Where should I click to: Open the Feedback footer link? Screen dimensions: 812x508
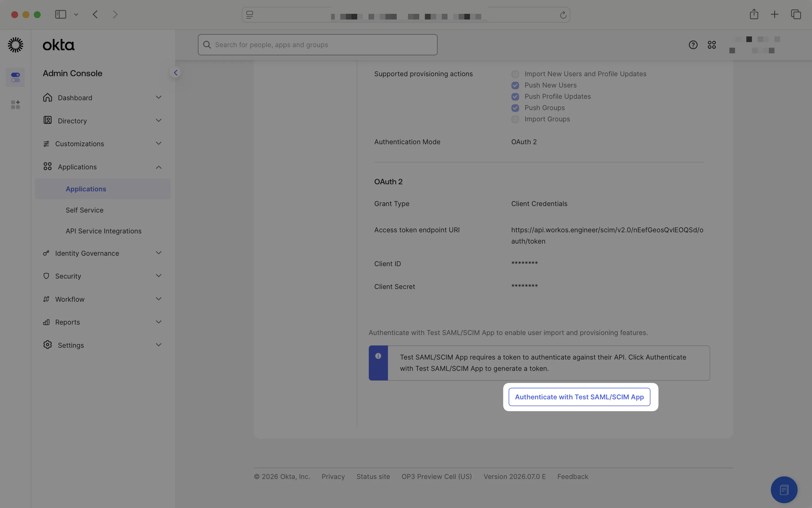click(573, 476)
